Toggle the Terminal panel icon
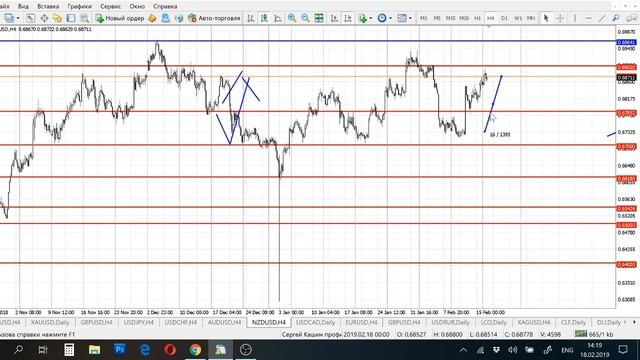 click(x=71, y=18)
